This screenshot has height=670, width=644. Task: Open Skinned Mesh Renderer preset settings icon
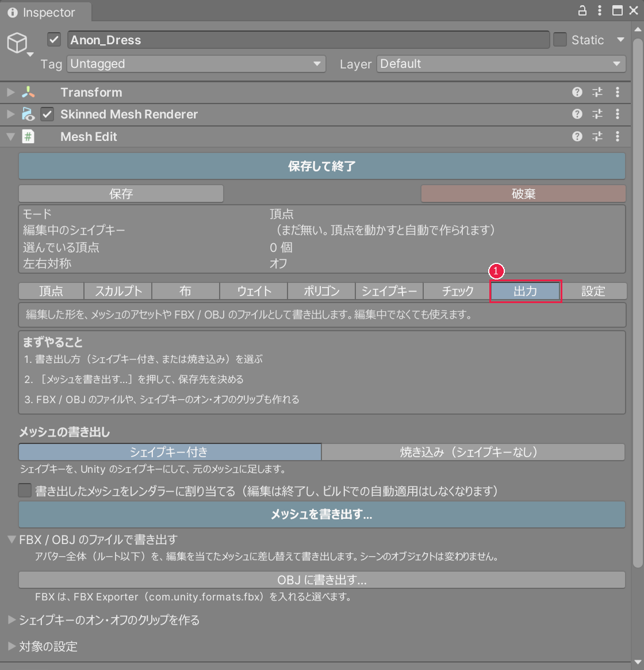point(597,114)
